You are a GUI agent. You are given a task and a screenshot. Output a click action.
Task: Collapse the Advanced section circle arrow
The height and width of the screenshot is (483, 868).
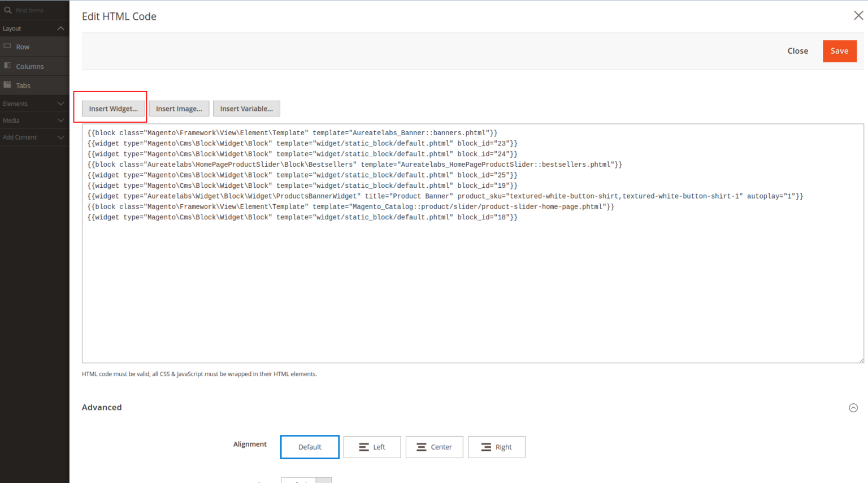(x=853, y=408)
